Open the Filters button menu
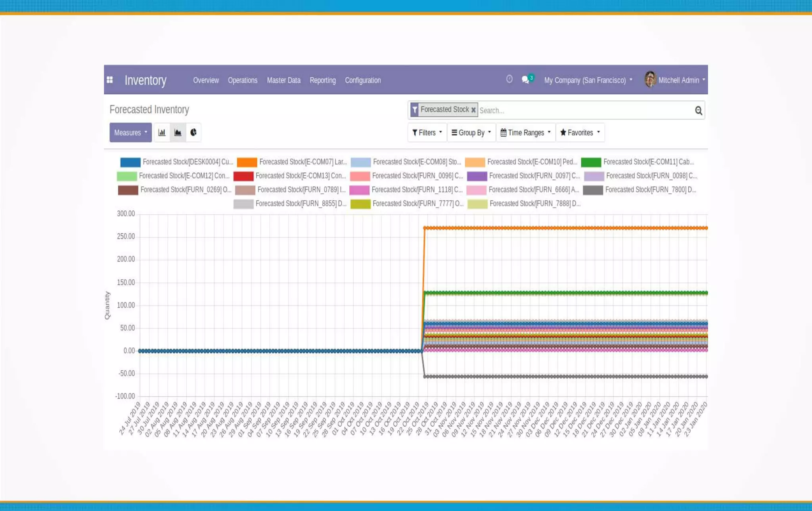The height and width of the screenshot is (511, 812). (427, 132)
